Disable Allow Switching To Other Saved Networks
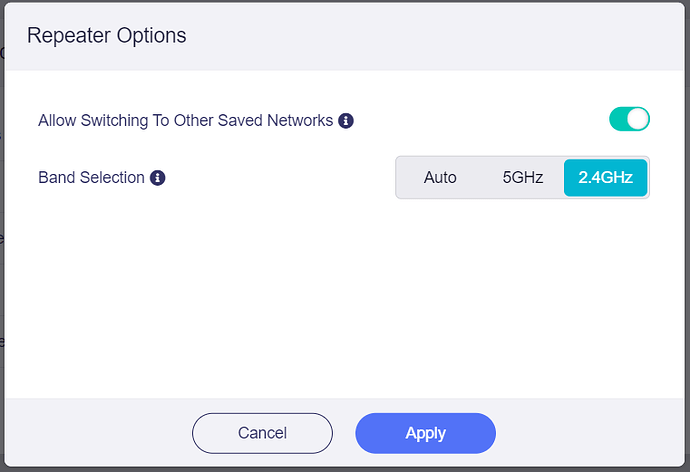The image size is (690, 472). click(x=629, y=119)
